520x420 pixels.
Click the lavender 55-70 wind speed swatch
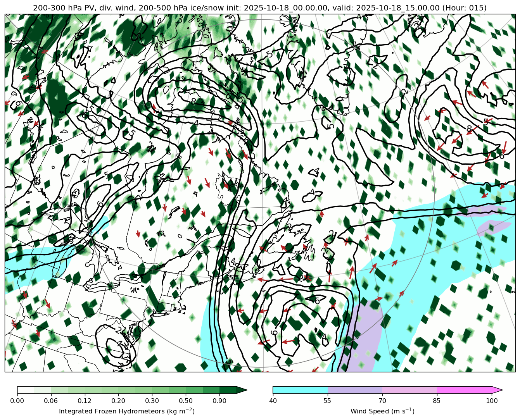coord(355,390)
